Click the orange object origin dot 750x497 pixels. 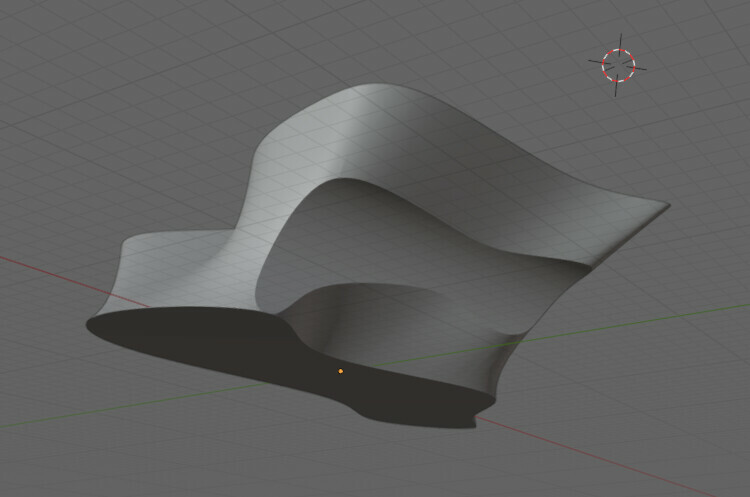[x=341, y=371]
